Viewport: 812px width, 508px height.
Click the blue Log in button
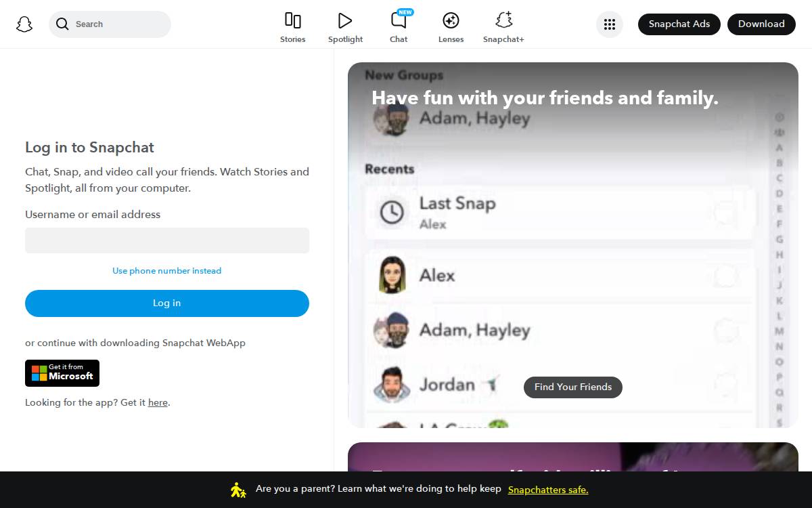point(167,303)
